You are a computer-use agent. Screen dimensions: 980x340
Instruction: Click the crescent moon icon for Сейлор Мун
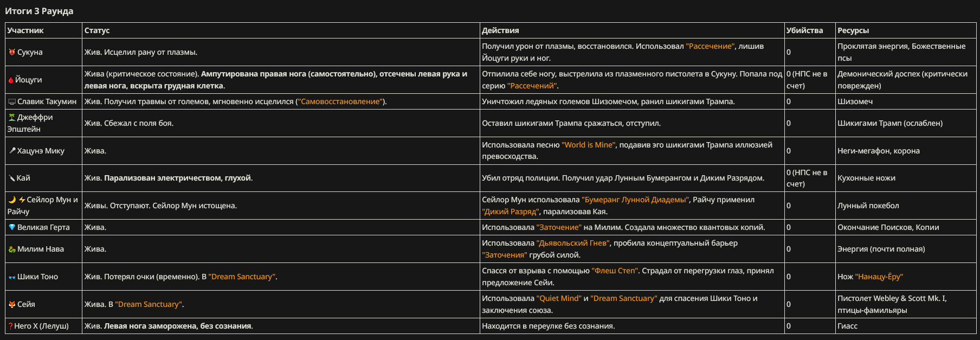pyautogui.click(x=12, y=200)
